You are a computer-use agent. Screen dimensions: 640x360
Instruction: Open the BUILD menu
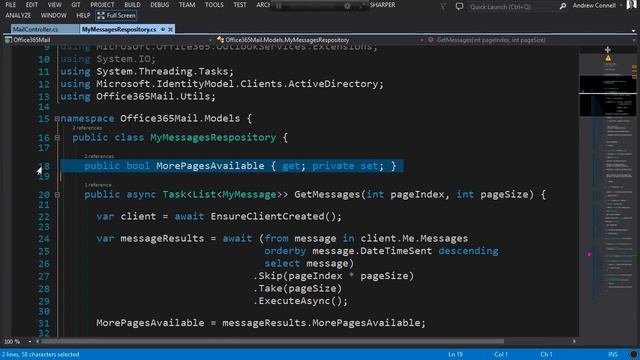(132, 5)
